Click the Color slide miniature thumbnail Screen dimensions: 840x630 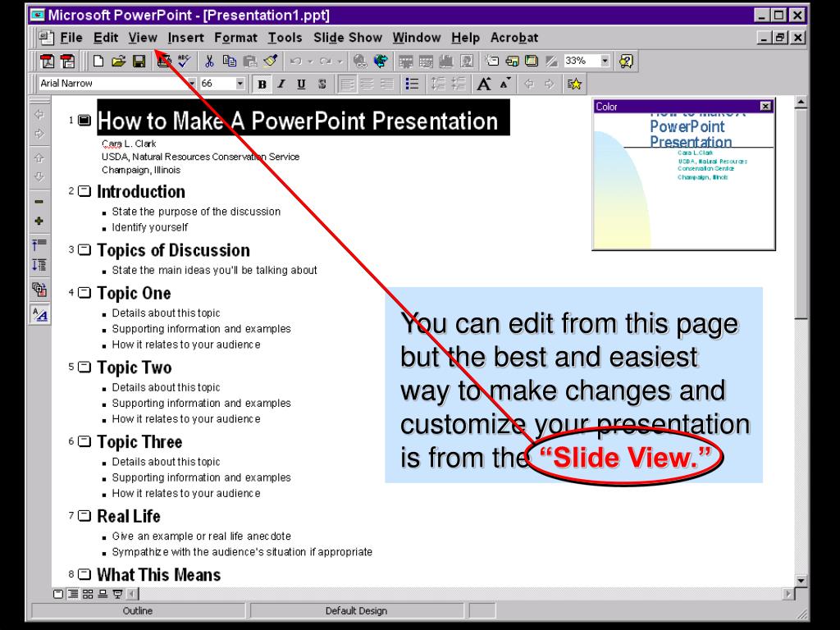(x=683, y=180)
